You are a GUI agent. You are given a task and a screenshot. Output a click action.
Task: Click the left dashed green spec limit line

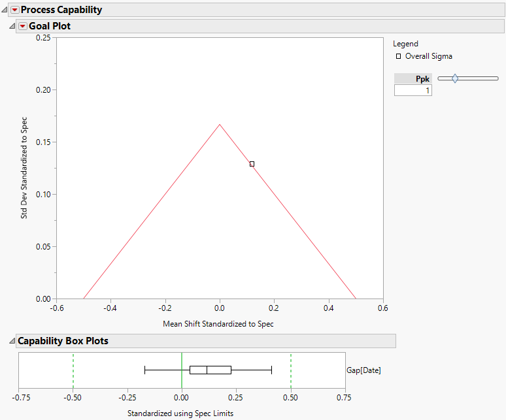(x=73, y=370)
